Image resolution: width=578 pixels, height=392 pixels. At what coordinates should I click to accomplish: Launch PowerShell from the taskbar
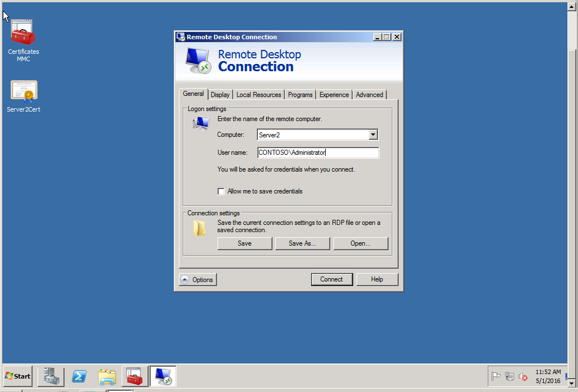pyautogui.click(x=79, y=376)
